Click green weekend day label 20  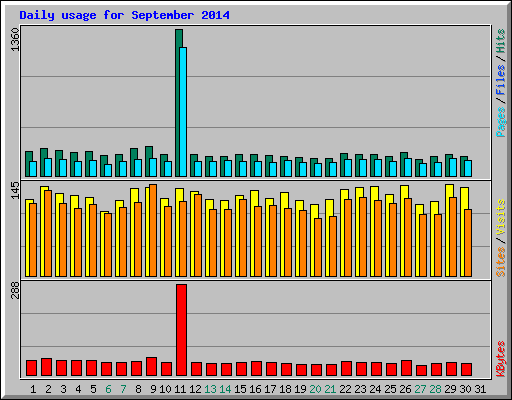[315, 389]
